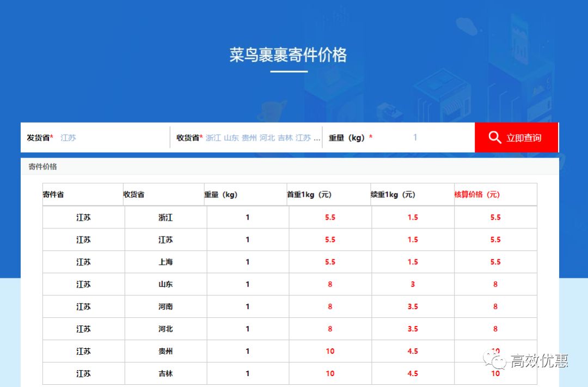Screen dimensions: 588x387
Task: Click the 立即查询 search button
Action: coord(516,137)
